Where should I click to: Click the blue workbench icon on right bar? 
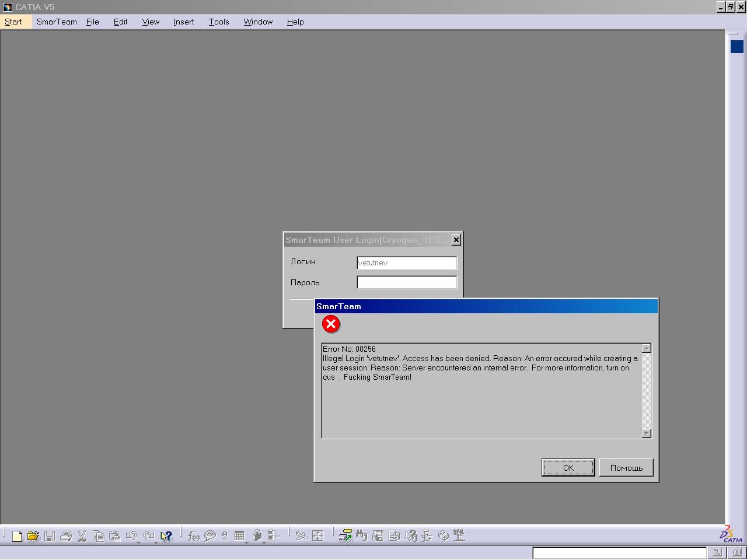click(x=737, y=47)
